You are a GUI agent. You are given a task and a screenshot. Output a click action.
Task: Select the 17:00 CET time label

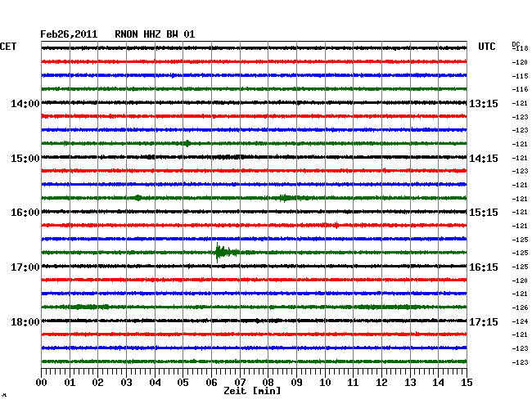[x=25, y=267]
